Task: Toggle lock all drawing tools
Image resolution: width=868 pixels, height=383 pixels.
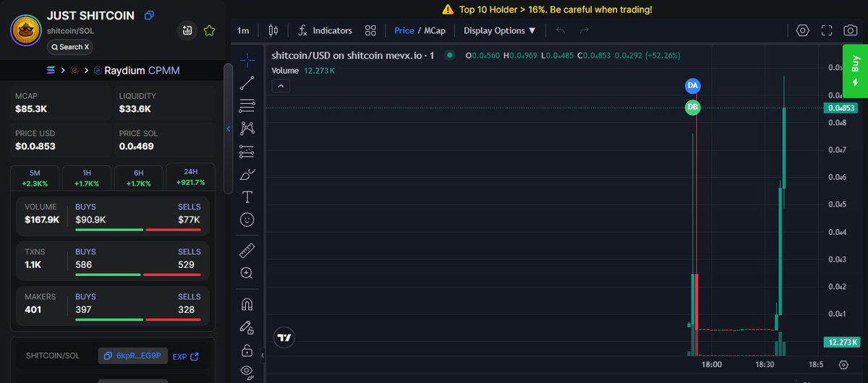Action: 247,350
